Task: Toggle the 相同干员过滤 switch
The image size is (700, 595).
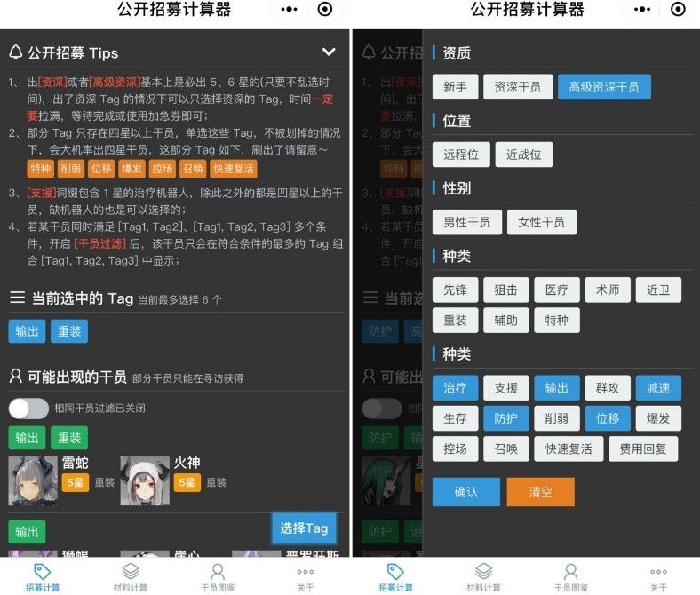Action: (x=28, y=409)
